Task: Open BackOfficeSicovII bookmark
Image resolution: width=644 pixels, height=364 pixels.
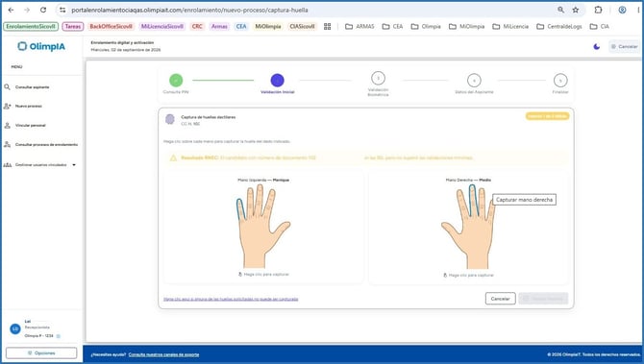Action: [x=111, y=26]
